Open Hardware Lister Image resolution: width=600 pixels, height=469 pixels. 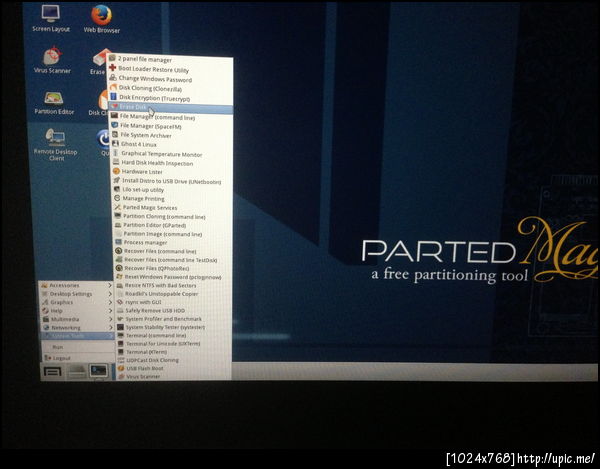[x=172, y=172]
